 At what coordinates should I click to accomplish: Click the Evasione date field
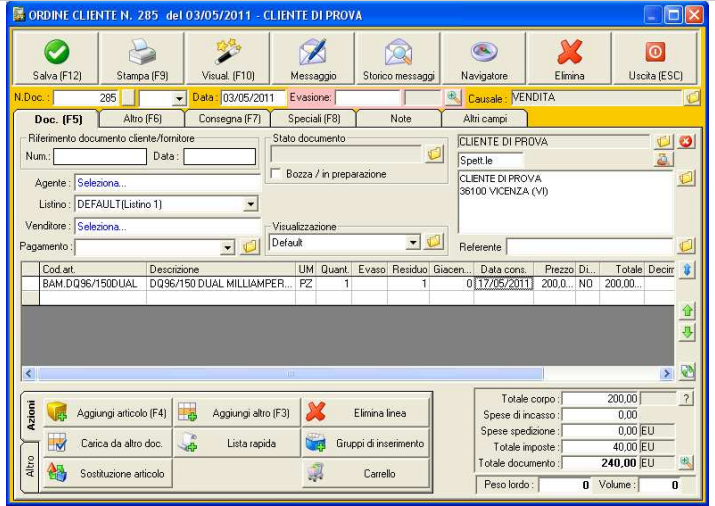367,98
